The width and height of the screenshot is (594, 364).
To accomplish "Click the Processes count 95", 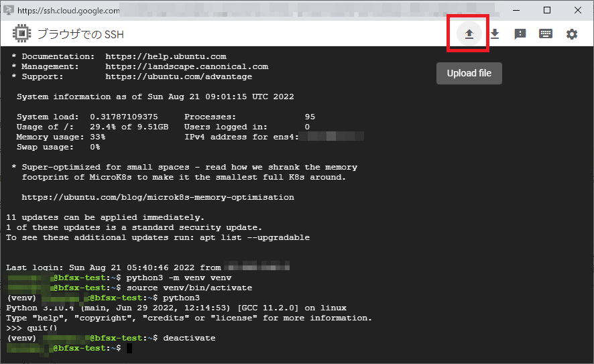I will (x=310, y=117).
